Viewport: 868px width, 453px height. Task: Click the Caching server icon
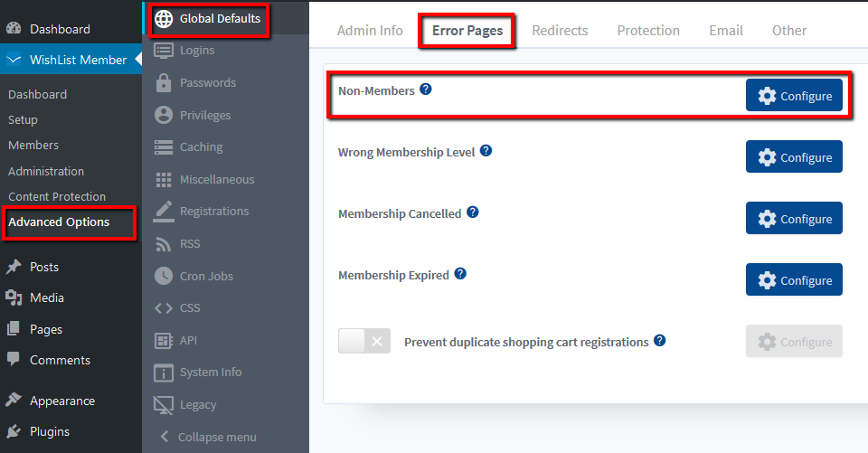click(164, 147)
